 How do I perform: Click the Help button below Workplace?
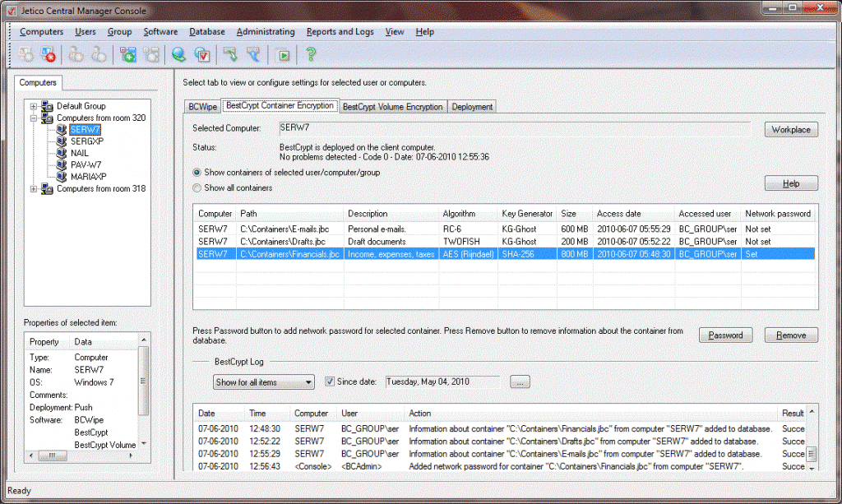(791, 183)
